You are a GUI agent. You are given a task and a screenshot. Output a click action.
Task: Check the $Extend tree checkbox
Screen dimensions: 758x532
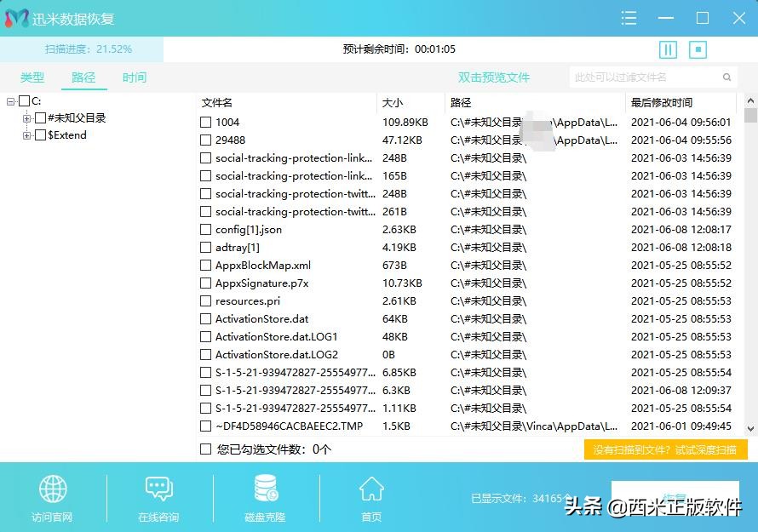click(41, 134)
